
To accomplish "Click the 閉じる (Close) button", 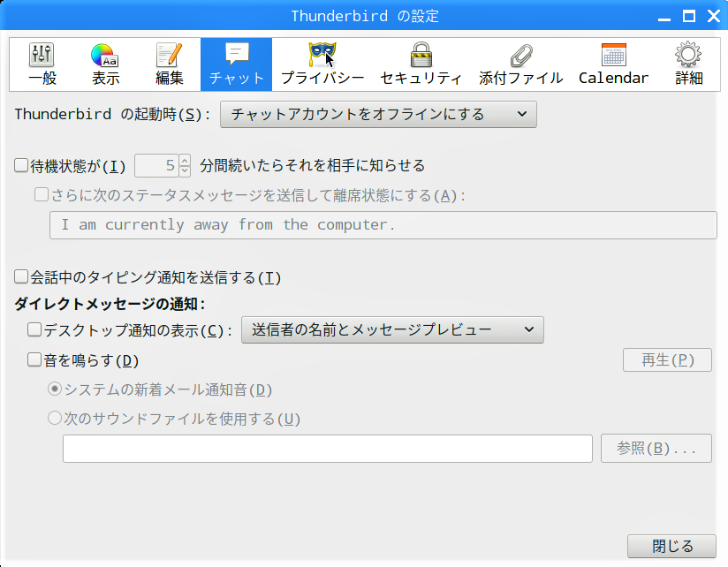I will (671, 546).
